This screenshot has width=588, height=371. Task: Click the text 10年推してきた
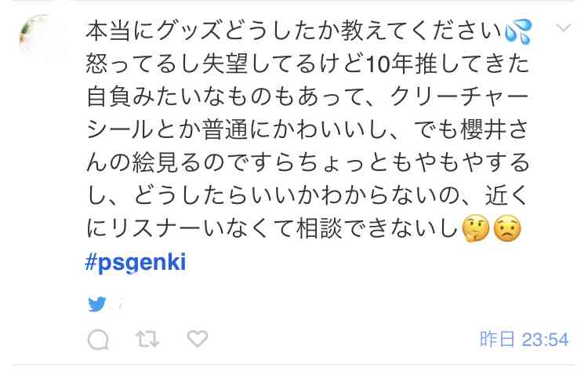pyautogui.click(x=448, y=64)
